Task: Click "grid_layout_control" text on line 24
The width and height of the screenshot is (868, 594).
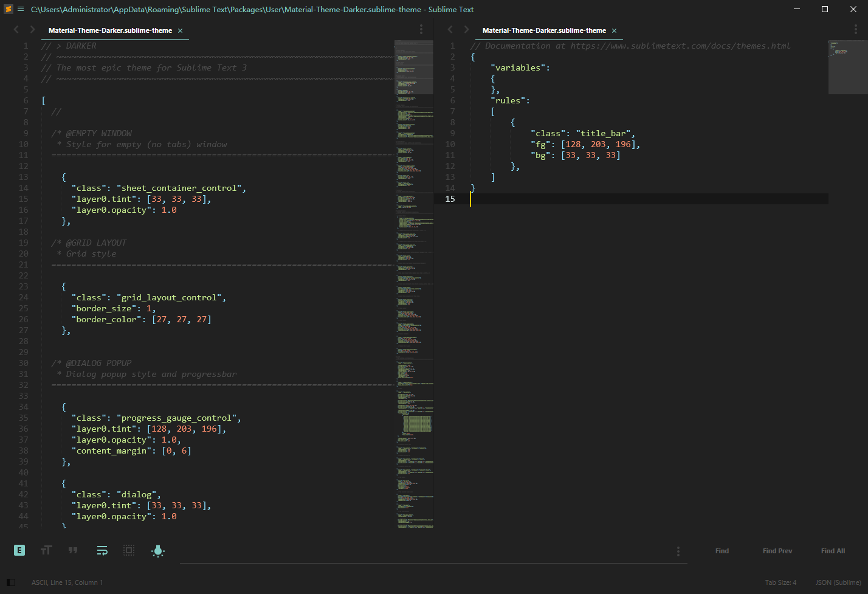Action: pyautogui.click(x=169, y=297)
